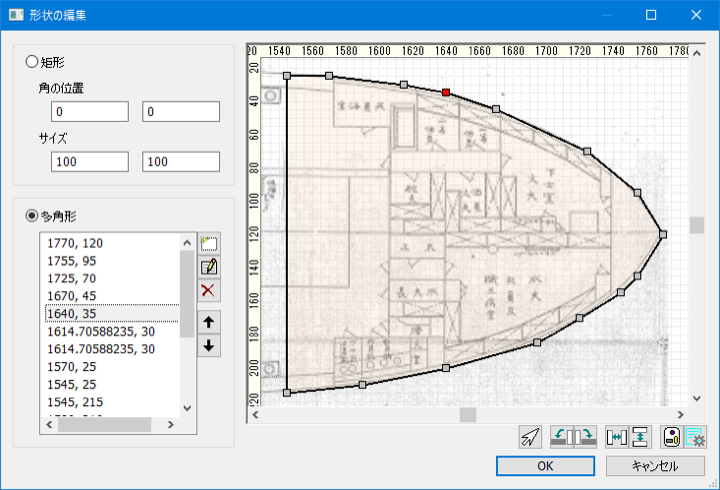This screenshot has width=720, height=490.
Task: Click the キャンセル button
Action: (655, 466)
